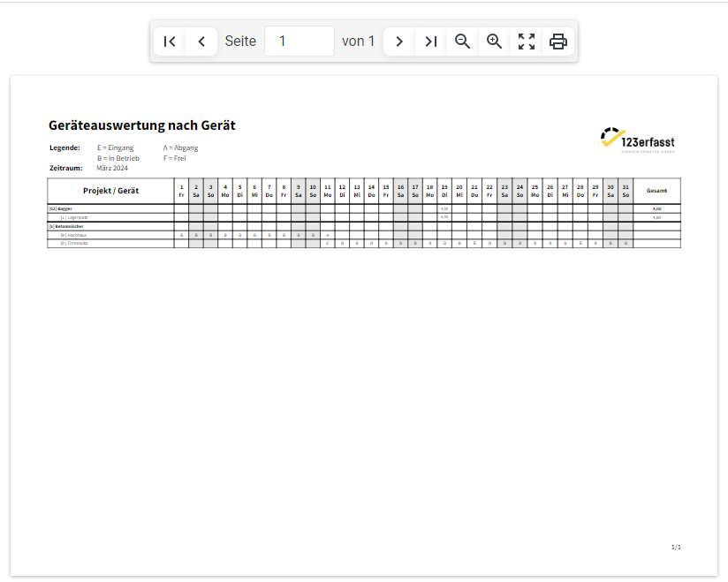This screenshot has width=728, height=582.
Task: Click the 'Projekt / Gerät' column header
Action: point(111,191)
